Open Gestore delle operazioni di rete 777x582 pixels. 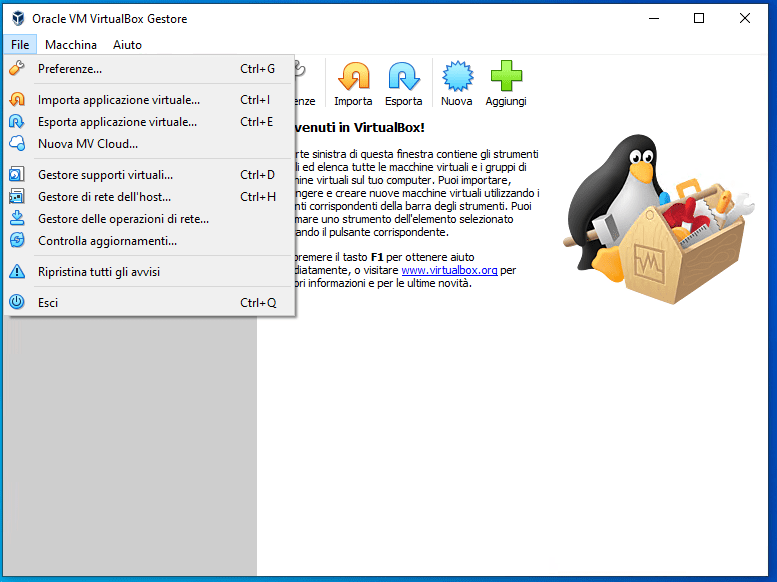tap(123, 219)
